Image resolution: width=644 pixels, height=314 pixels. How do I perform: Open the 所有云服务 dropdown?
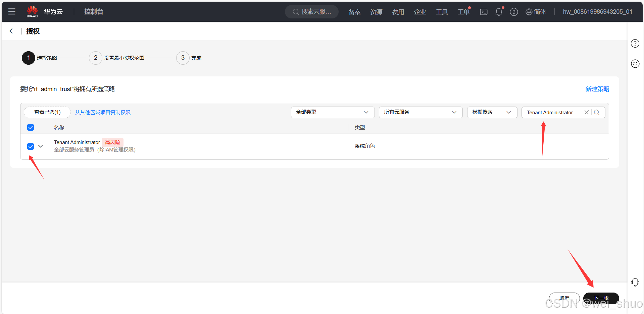420,112
